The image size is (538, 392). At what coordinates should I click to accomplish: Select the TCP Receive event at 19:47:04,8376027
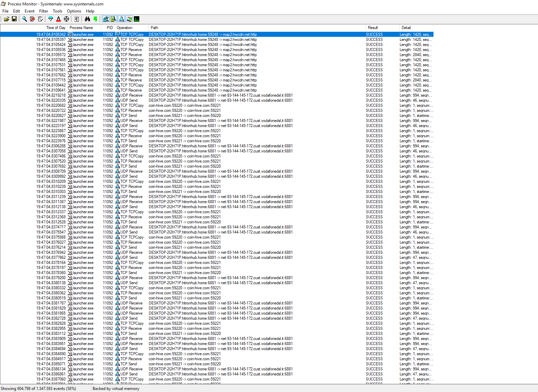tap(216, 242)
